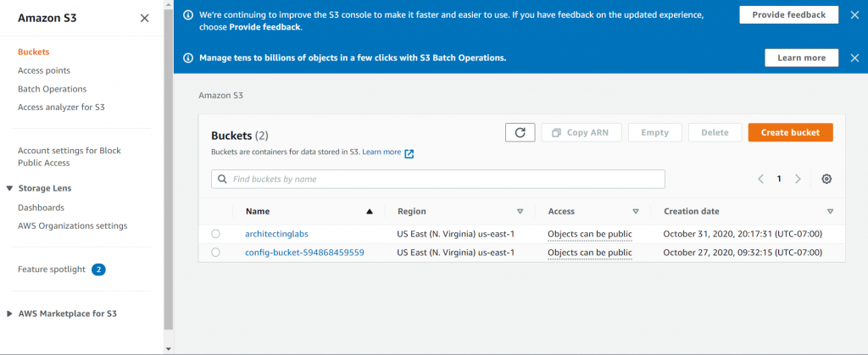The height and width of the screenshot is (355, 868).
Task: Select the config-bucket-594868459559 radio button
Action: point(216,252)
